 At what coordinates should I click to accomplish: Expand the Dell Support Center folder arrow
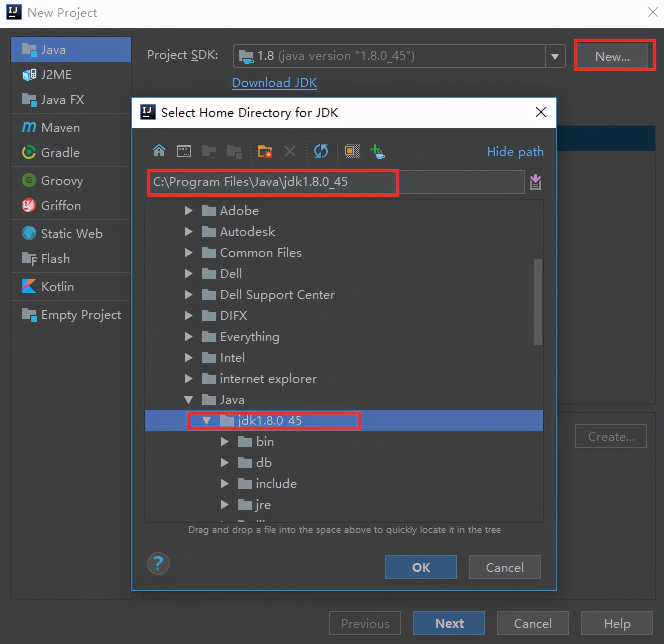(188, 294)
